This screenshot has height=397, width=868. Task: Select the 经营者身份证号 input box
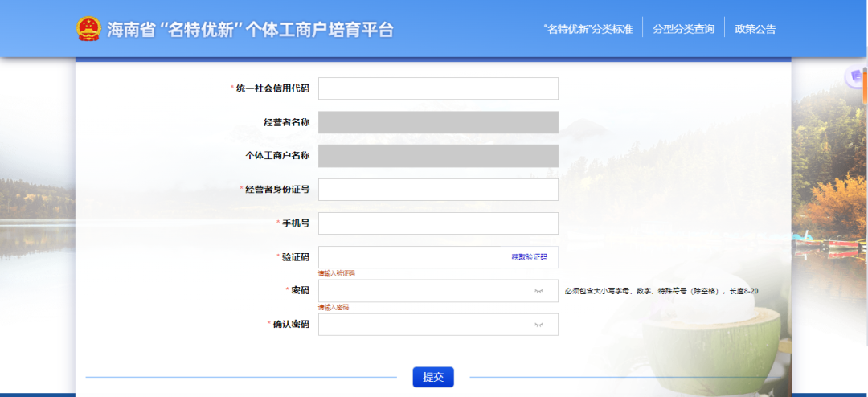[438, 190]
